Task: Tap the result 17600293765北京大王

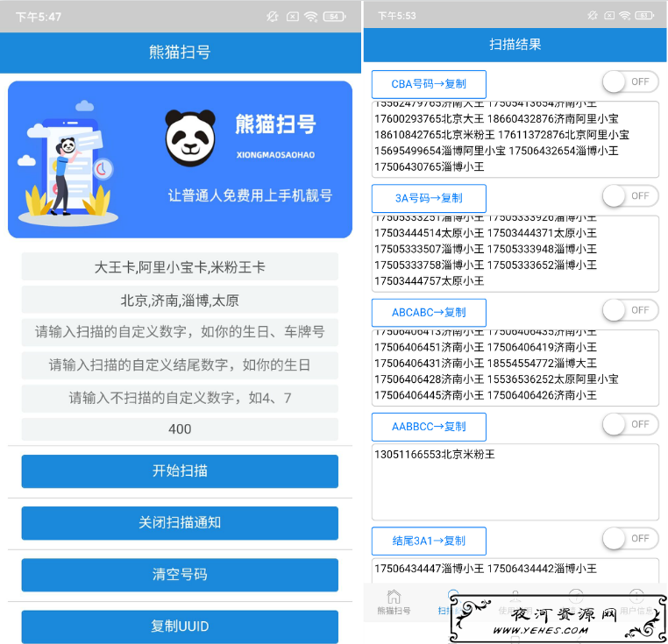Action: coord(430,119)
